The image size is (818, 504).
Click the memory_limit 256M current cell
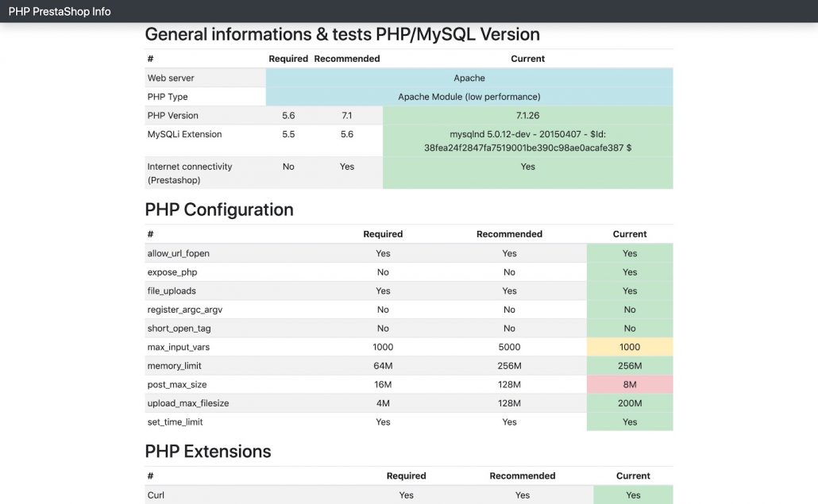630,365
